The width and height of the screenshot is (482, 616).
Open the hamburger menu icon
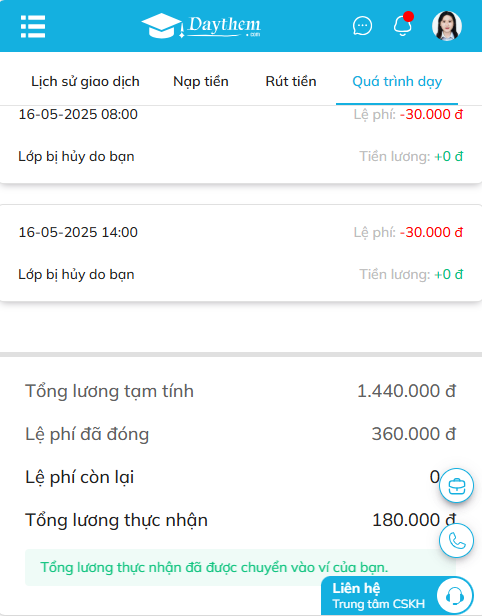(x=33, y=26)
